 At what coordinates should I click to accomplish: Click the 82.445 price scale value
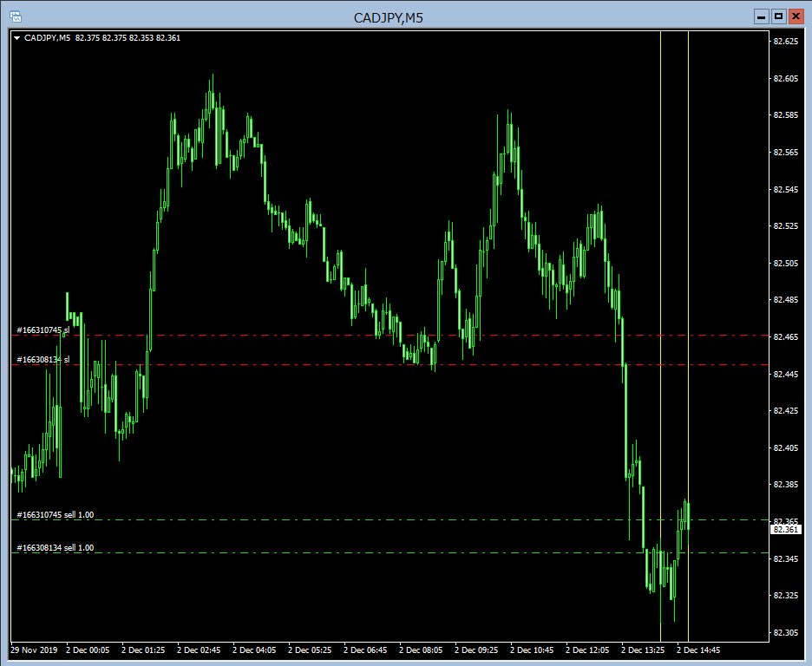pyautogui.click(x=786, y=374)
